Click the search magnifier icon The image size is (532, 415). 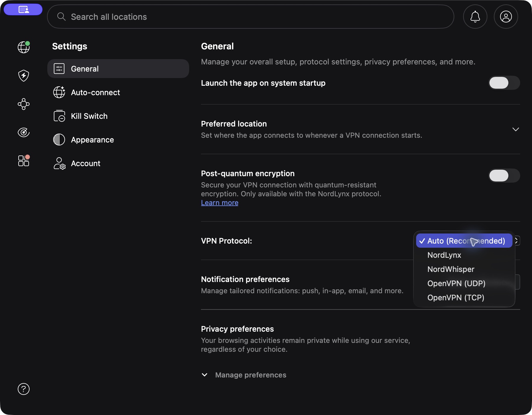(61, 17)
